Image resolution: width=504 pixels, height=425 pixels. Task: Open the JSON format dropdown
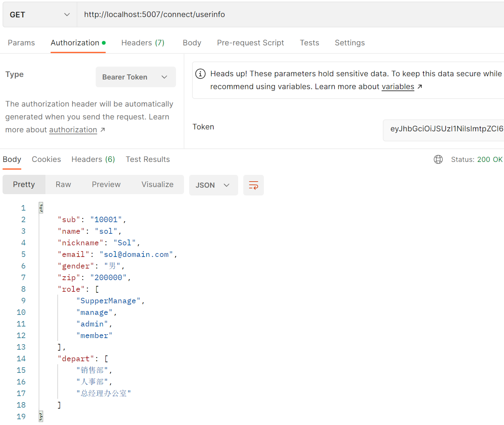213,185
